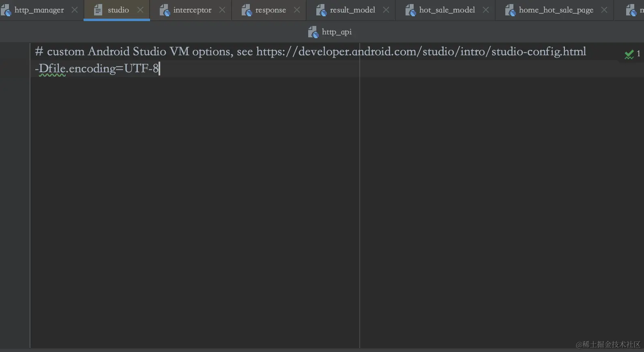Open the inspection checkmark widget showing 1
The height and width of the screenshot is (352, 644).
(632, 54)
